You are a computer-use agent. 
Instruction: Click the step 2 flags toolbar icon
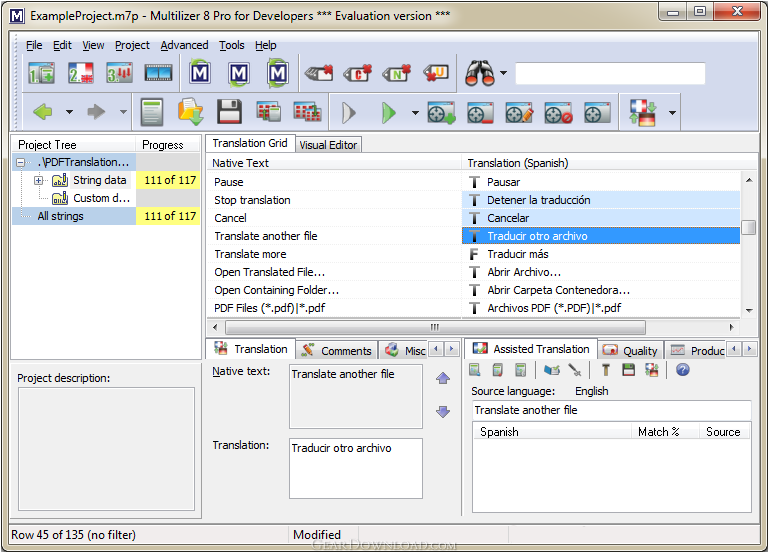[81, 74]
